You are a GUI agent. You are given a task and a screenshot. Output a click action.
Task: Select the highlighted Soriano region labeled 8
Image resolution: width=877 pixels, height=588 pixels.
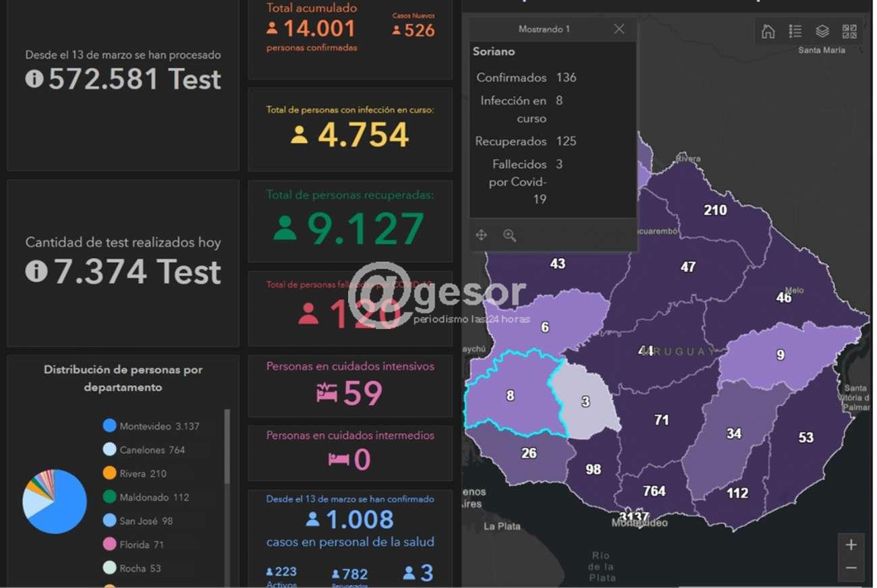coord(510,396)
